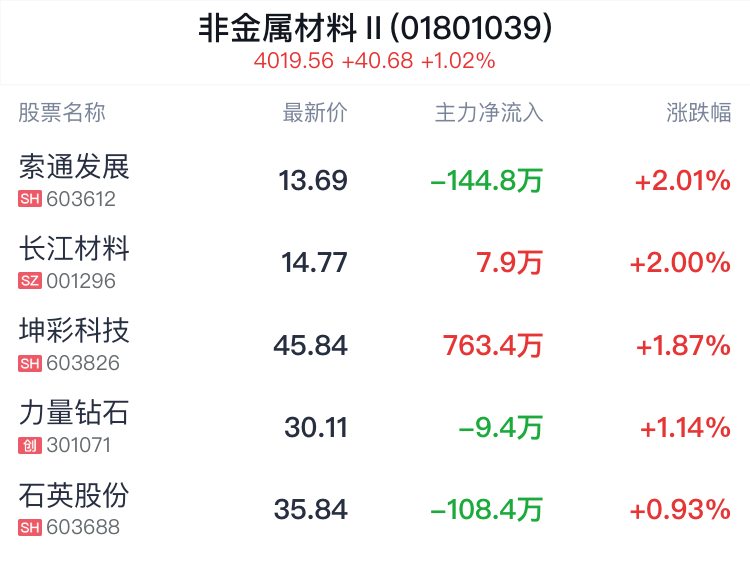Image resolution: width=750 pixels, height=564 pixels.
Task: Click the SZ badge beside 001296
Action: (x=30, y=281)
